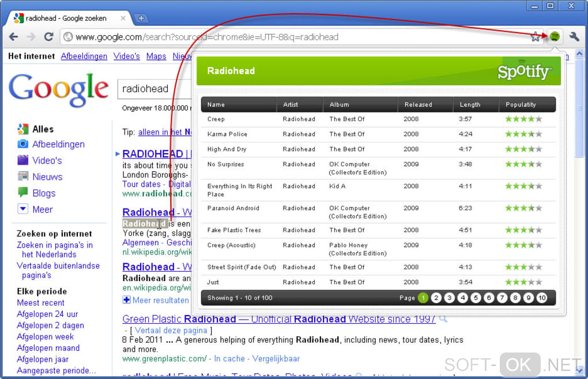The height and width of the screenshot is (379, 588).
Task: Go to page 2 of Spotify results
Action: pos(436,298)
